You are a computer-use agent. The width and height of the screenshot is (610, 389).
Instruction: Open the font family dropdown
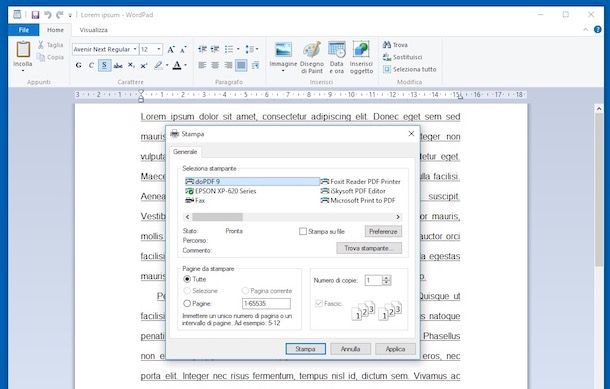tap(135, 49)
